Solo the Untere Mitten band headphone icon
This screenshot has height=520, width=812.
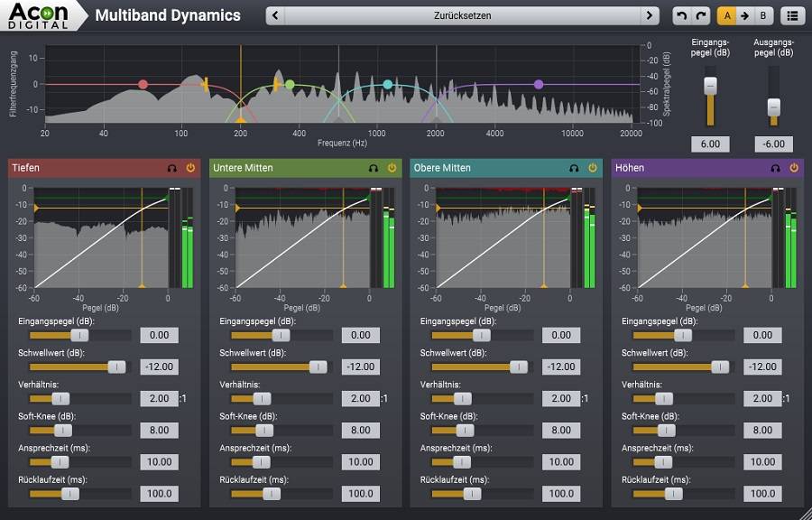373,168
